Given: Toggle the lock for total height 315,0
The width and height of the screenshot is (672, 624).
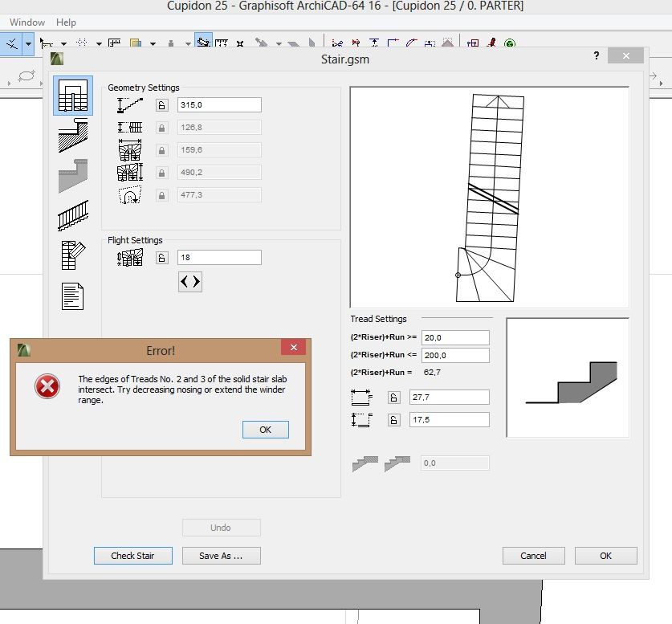Looking at the screenshot, I should (x=161, y=105).
